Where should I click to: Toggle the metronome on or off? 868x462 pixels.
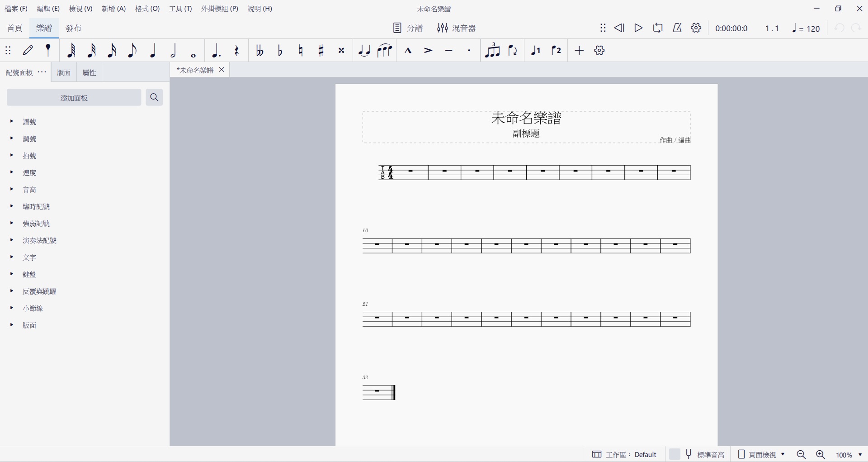click(x=677, y=28)
